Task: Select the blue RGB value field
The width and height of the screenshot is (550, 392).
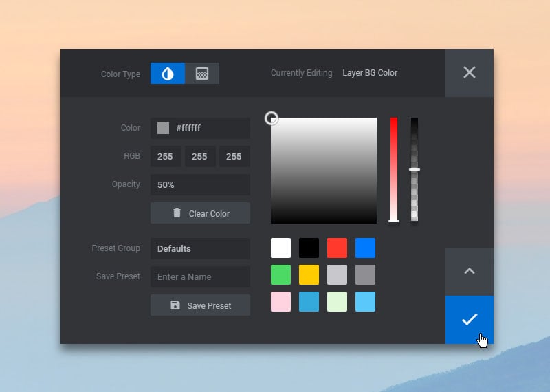Action: tap(234, 157)
